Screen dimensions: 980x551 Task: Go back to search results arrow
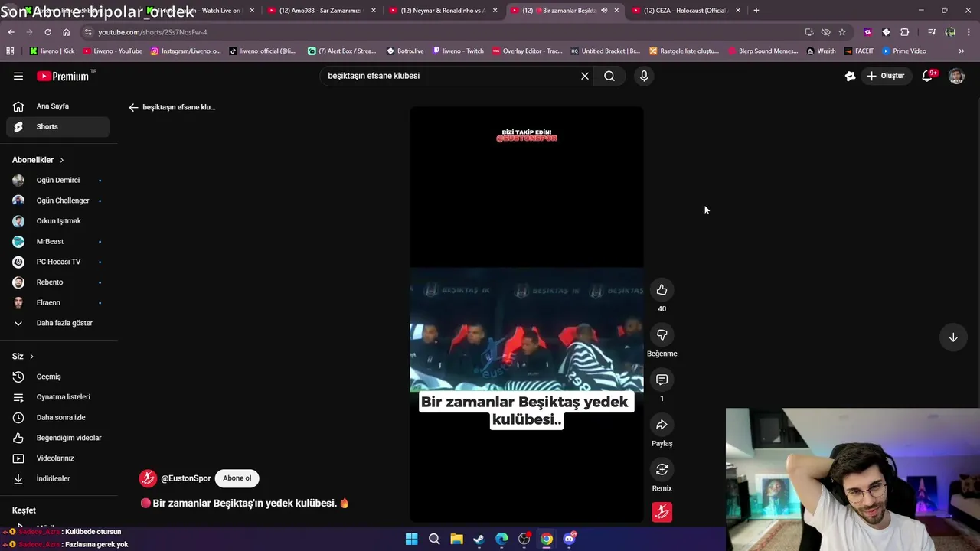(133, 107)
